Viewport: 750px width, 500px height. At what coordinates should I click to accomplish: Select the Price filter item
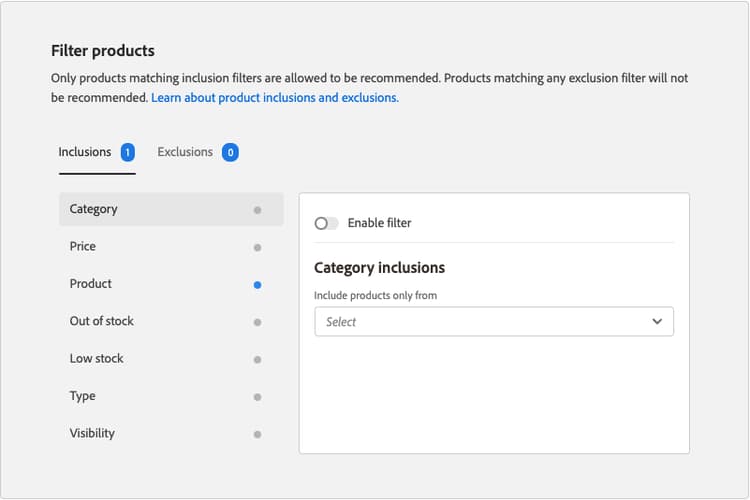click(83, 246)
